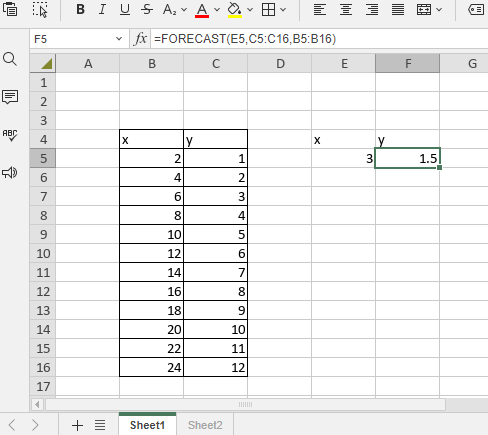Center align the text
Viewport: 488px width, 435px height.
click(346, 10)
